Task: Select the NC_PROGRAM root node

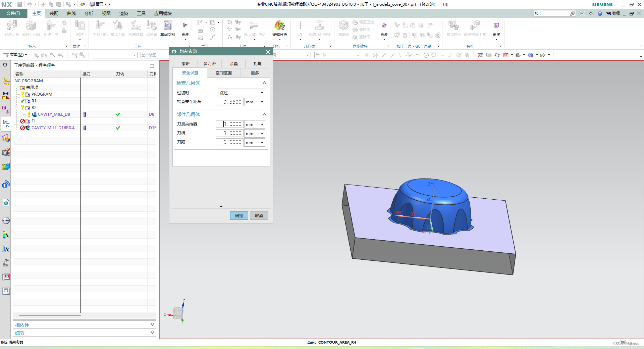Action: point(29,81)
